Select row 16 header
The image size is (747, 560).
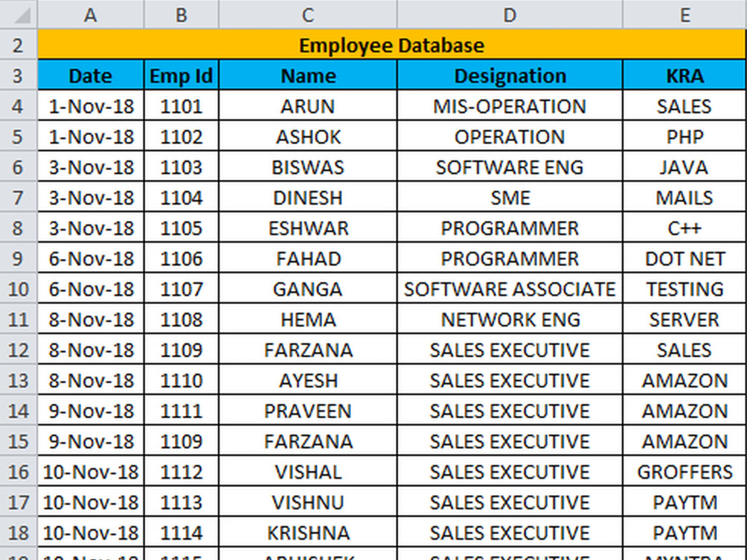(19, 471)
